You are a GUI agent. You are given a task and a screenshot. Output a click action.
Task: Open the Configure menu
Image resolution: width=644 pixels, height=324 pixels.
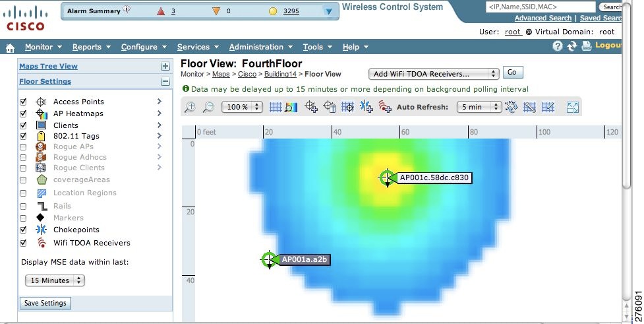click(x=144, y=47)
